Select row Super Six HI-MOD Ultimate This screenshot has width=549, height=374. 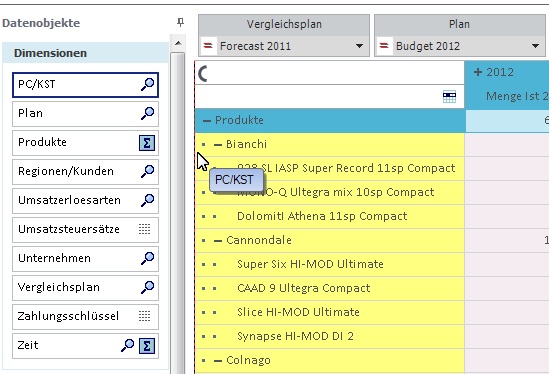330,264
